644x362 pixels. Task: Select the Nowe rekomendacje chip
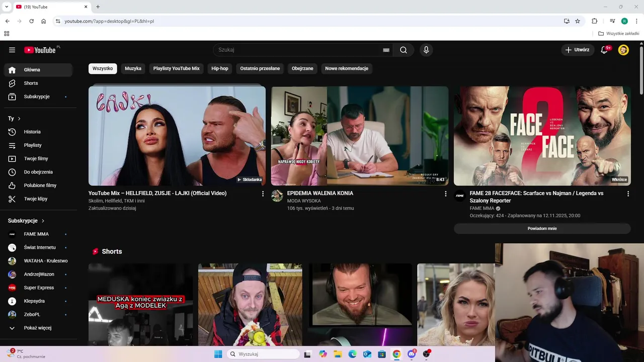pyautogui.click(x=347, y=68)
